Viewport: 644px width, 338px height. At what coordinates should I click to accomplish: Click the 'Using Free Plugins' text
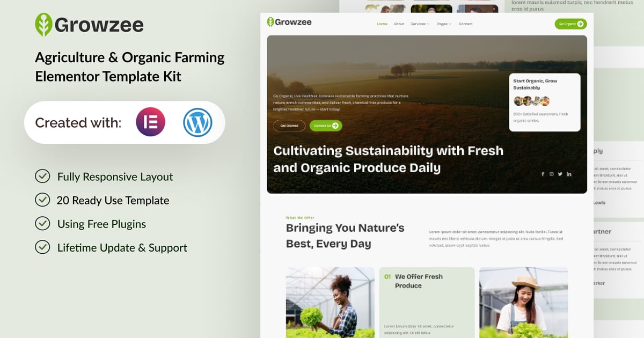pyautogui.click(x=101, y=224)
